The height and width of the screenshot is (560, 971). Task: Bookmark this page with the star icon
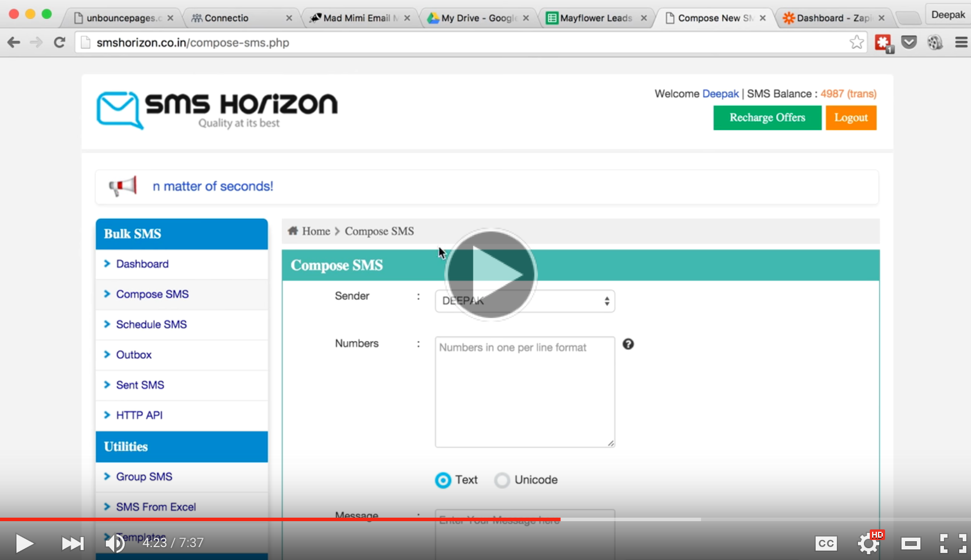[857, 42]
